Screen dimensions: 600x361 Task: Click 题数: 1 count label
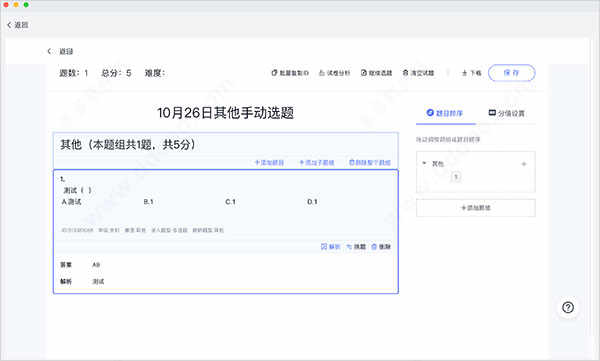73,73
